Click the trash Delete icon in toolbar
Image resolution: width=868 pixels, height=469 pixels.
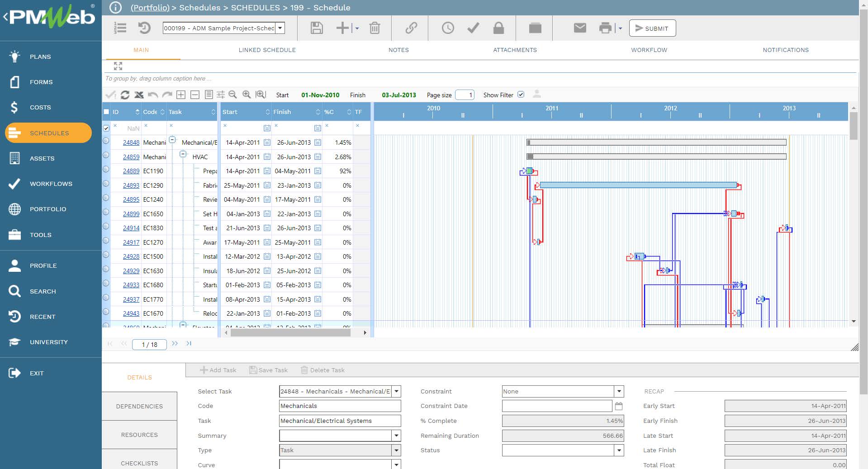click(x=375, y=28)
